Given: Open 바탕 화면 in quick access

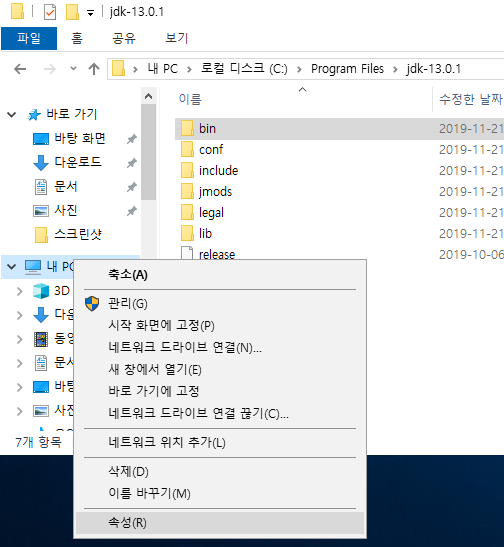Looking at the screenshot, I should [x=80, y=138].
